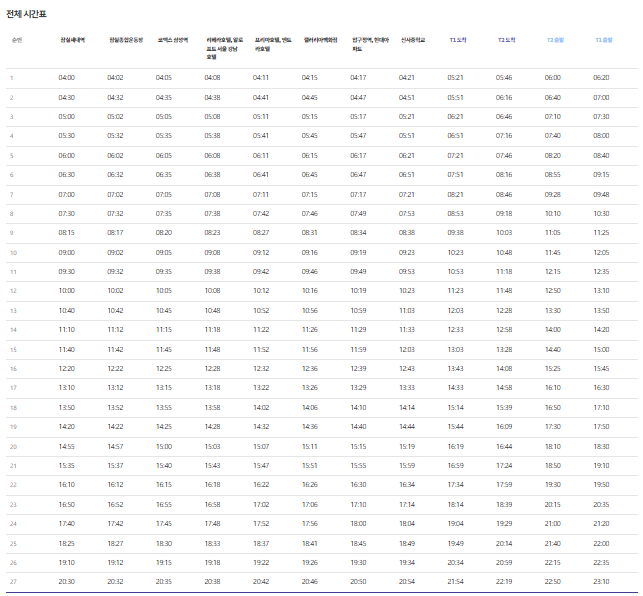Click T2 출발 time 07:10 in row 3
This screenshot has width=643, height=596.
[x=552, y=116]
